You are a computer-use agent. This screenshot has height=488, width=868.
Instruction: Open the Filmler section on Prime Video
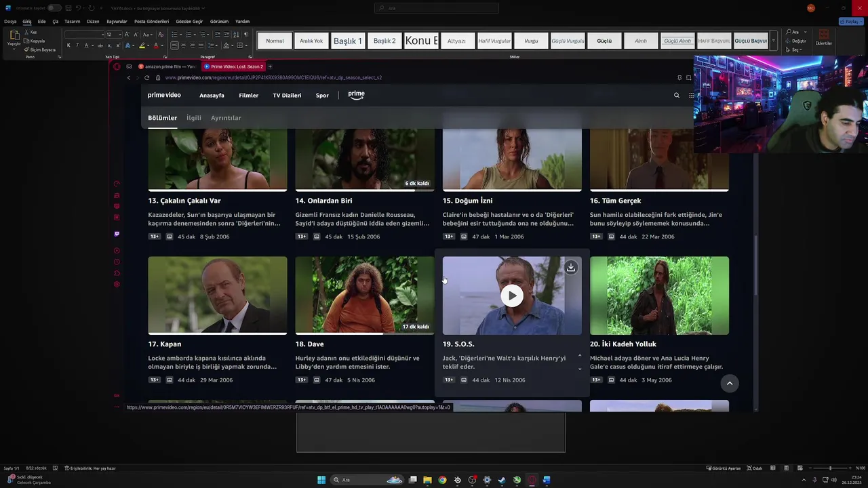point(248,96)
